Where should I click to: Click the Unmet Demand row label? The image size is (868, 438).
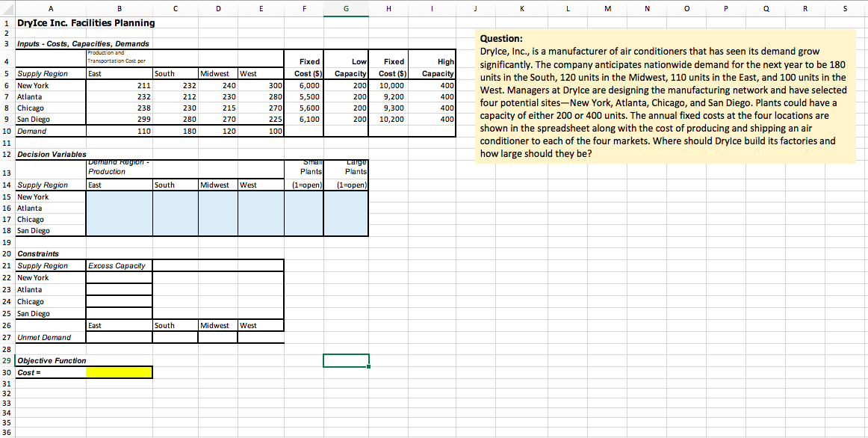pyautogui.click(x=44, y=337)
